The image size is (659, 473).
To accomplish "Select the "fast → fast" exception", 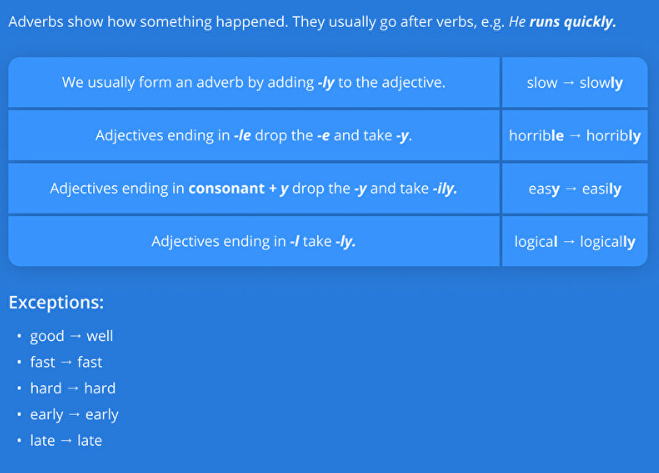I will pyautogui.click(x=66, y=362).
